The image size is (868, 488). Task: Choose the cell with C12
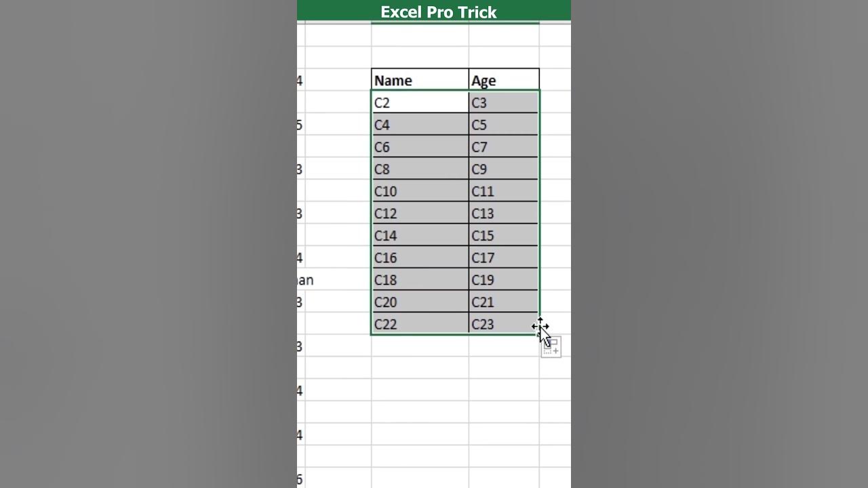pyautogui.click(x=420, y=213)
